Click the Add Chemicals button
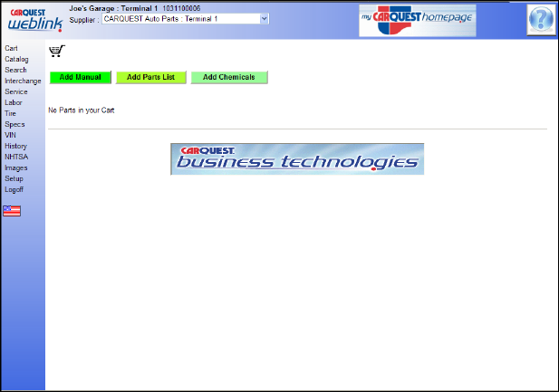 (x=229, y=77)
